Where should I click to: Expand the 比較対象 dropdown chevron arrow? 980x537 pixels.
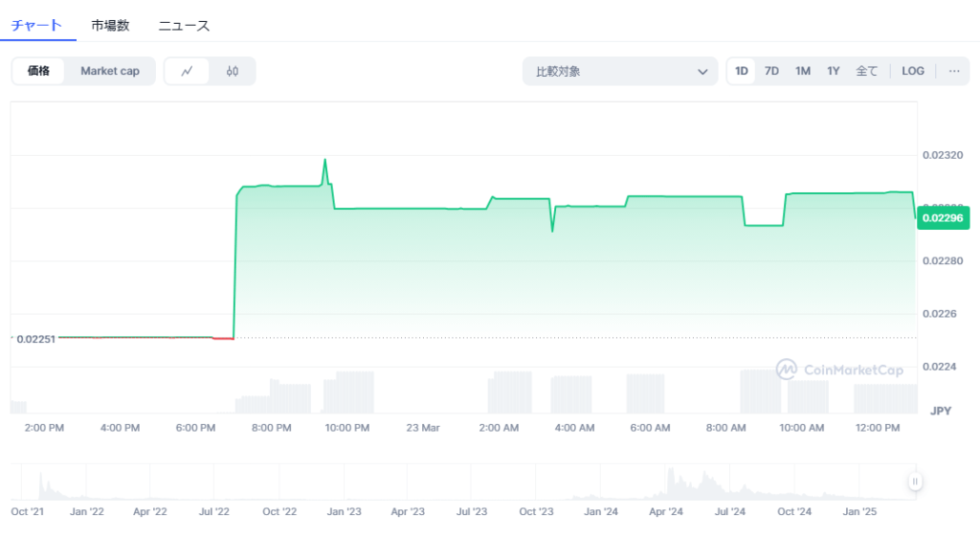[x=702, y=71]
